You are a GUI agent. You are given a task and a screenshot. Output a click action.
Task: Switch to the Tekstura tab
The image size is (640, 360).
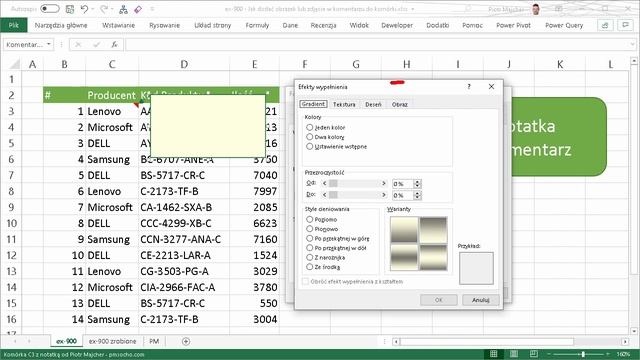click(344, 104)
